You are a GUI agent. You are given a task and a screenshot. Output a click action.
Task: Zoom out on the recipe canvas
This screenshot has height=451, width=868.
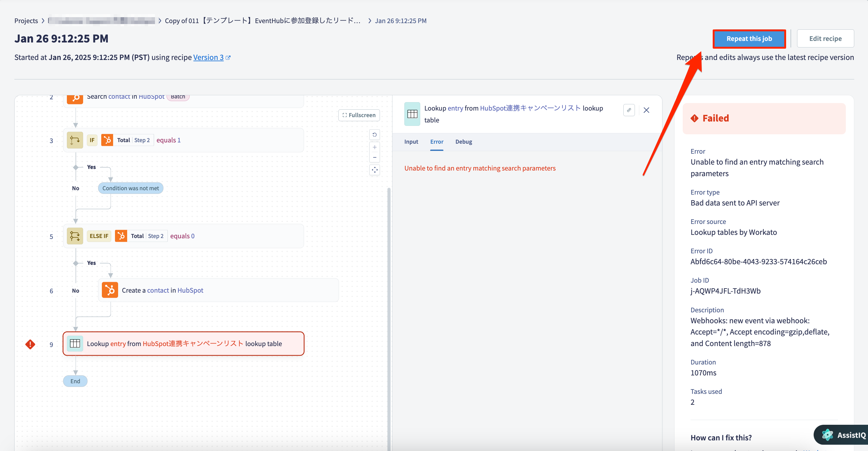pyautogui.click(x=374, y=157)
